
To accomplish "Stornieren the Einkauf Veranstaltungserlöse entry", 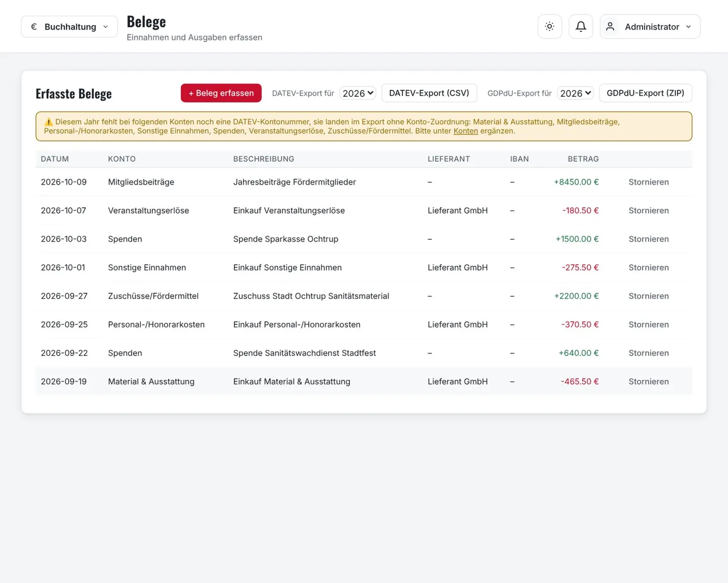I will coord(648,211).
